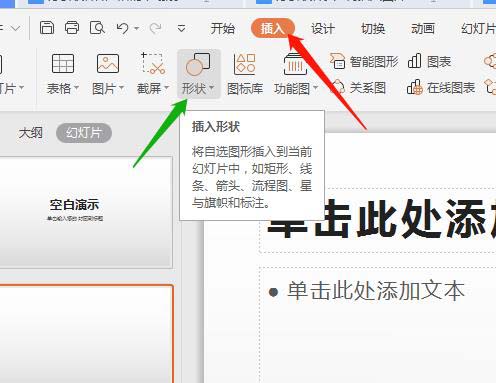The height and width of the screenshot is (383, 496).
Task: Go to the 切换 tab
Action: click(x=373, y=29)
